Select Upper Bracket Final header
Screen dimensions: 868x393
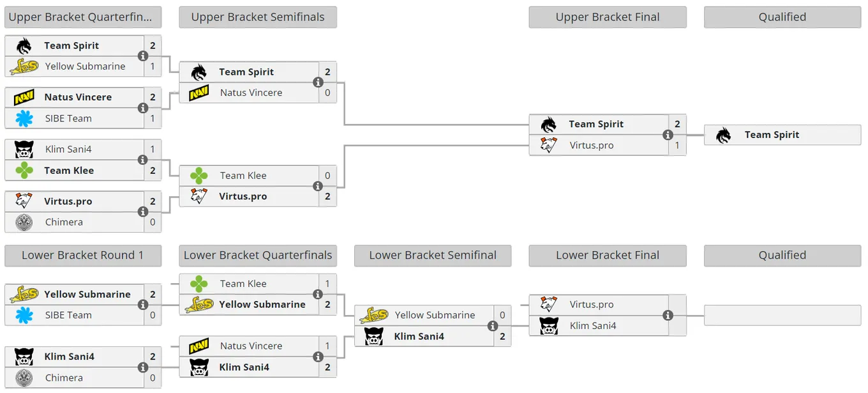tap(608, 17)
